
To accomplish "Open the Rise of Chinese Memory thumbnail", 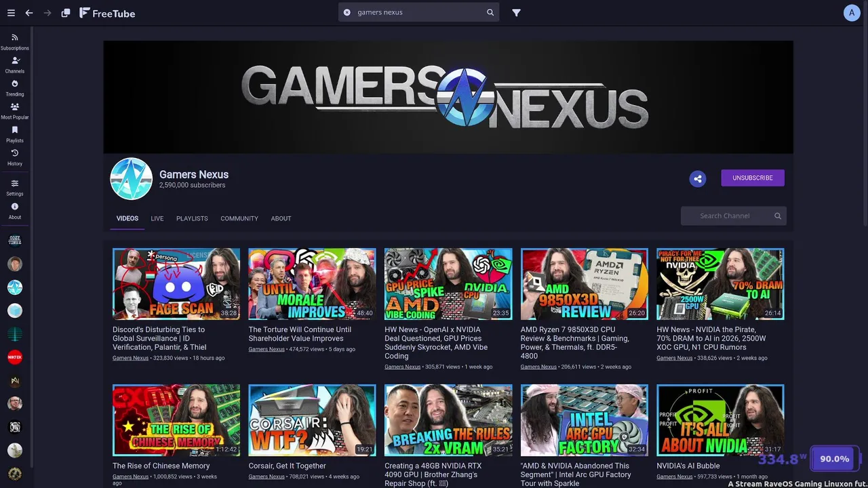I will [176, 420].
